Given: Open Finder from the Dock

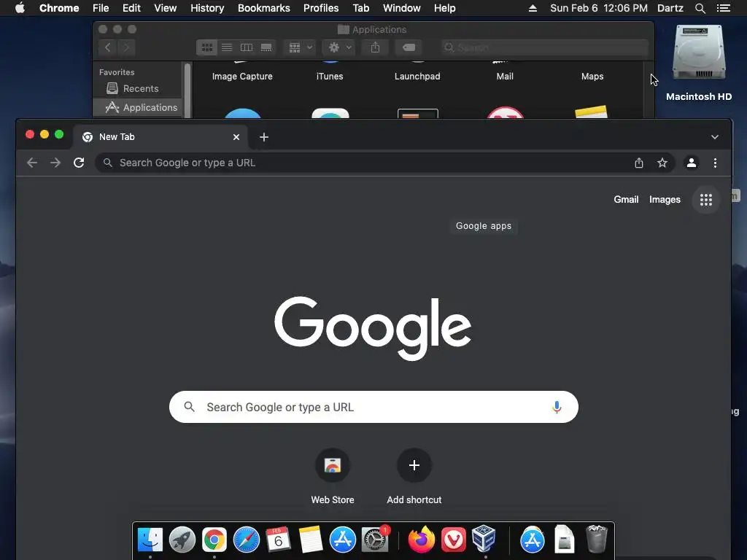Looking at the screenshot, I should (150, 540).
